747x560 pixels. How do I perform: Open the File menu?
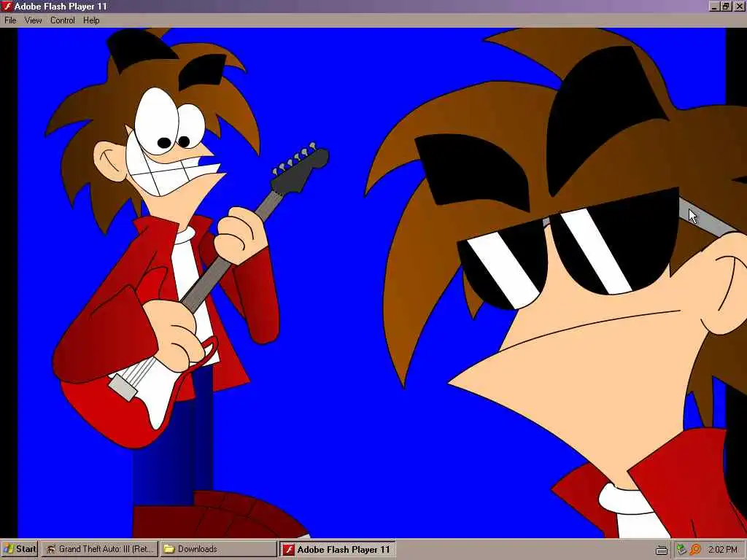(x=10, y=20)
